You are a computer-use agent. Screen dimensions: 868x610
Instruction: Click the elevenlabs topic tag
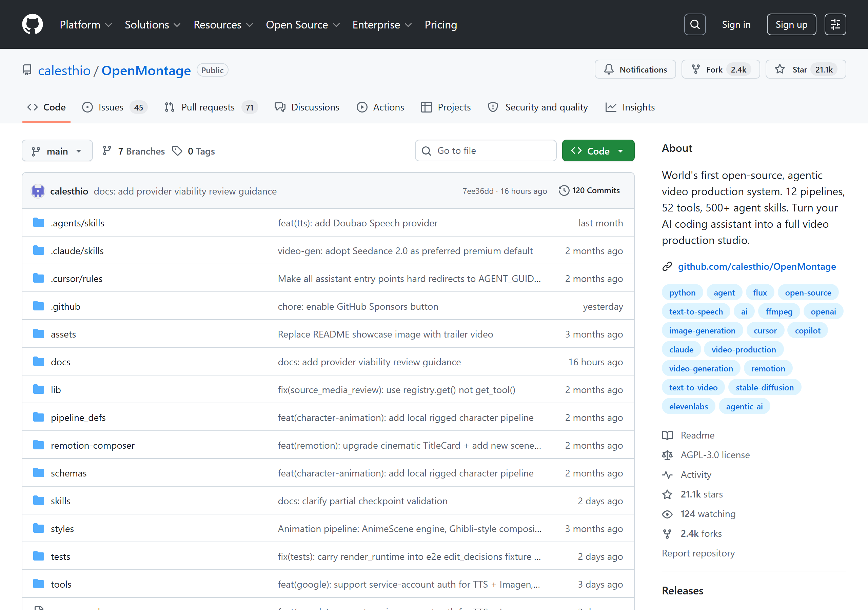688,407
